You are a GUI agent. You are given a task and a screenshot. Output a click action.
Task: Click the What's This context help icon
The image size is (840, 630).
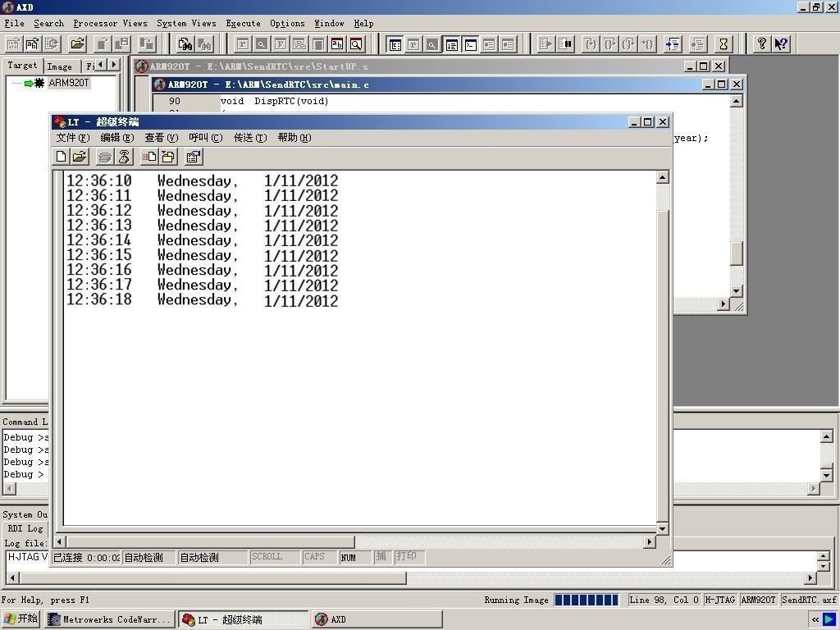pos(781,43)
